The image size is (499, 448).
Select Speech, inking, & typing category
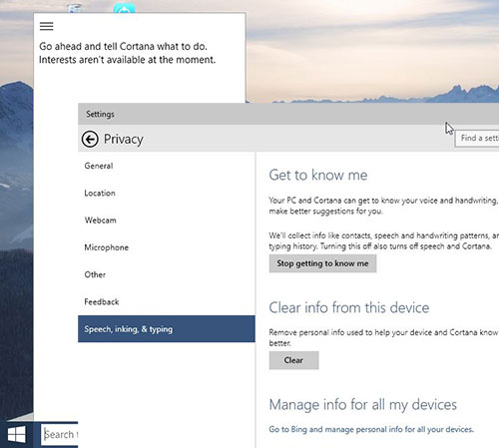pos(167,329)
